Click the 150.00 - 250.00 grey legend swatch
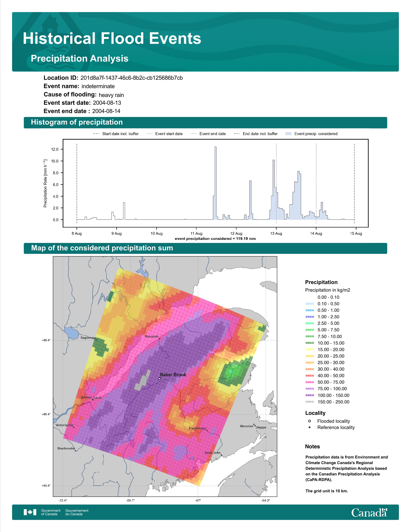411x532 pixels. click(310, 402)
